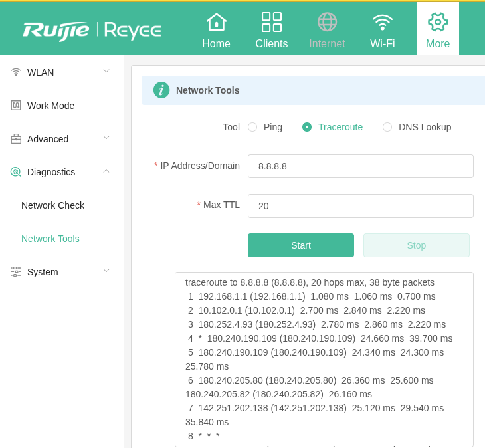Click hop 2 10.102.0.1 output line

tap(306, 310)
